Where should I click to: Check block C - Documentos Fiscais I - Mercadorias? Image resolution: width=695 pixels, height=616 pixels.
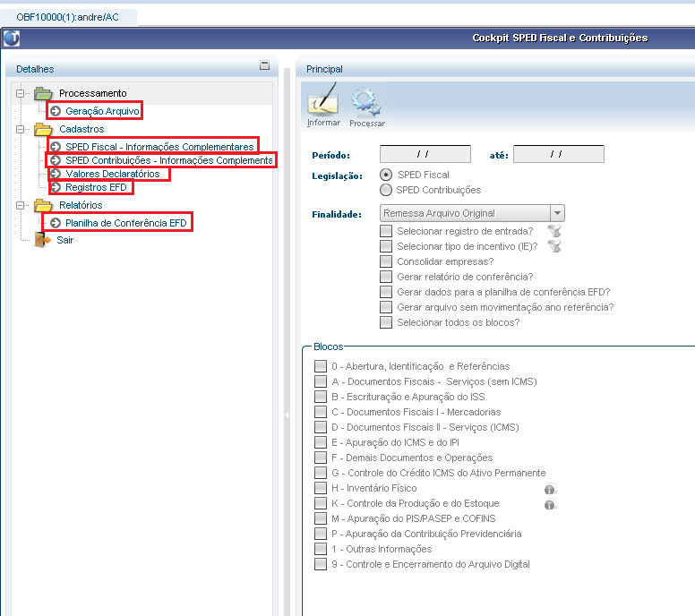tap(321, 412)
